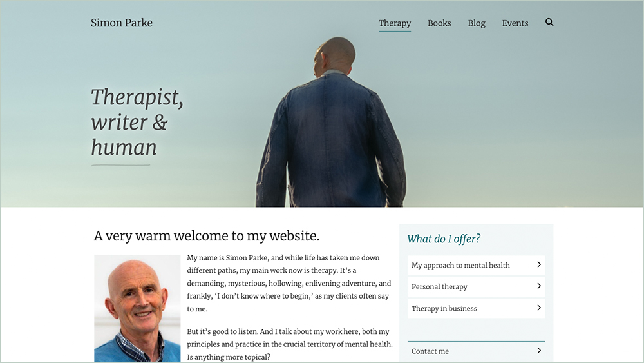Screen dimensions: 644x363
Task: Click chevron beside My approach to mental health
Action: (539, 265)
